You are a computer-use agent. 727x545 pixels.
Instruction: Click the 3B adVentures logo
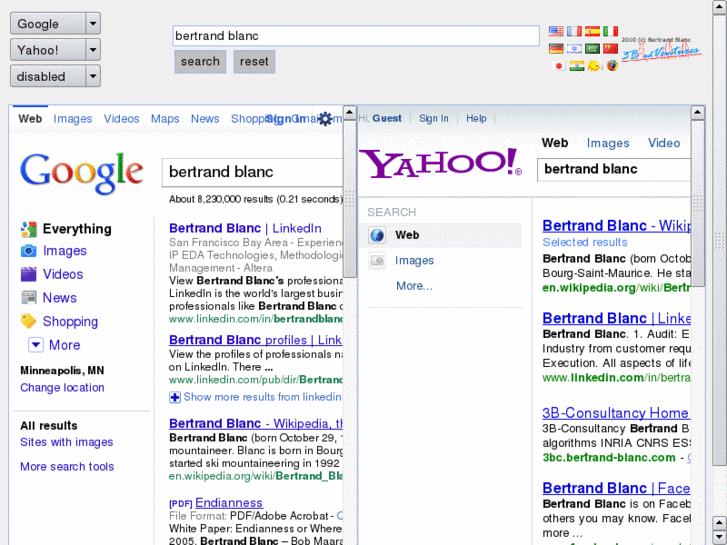[661, 50]
